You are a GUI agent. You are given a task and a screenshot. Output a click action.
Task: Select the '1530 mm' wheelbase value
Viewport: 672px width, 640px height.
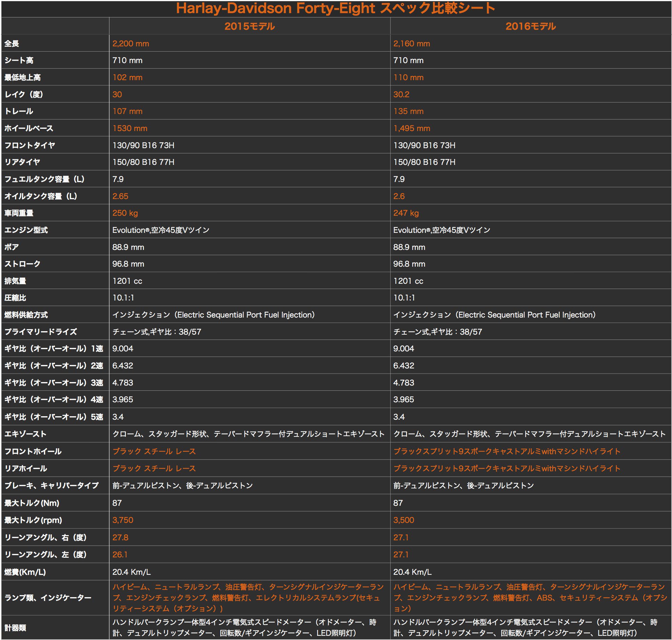(130, 128)
